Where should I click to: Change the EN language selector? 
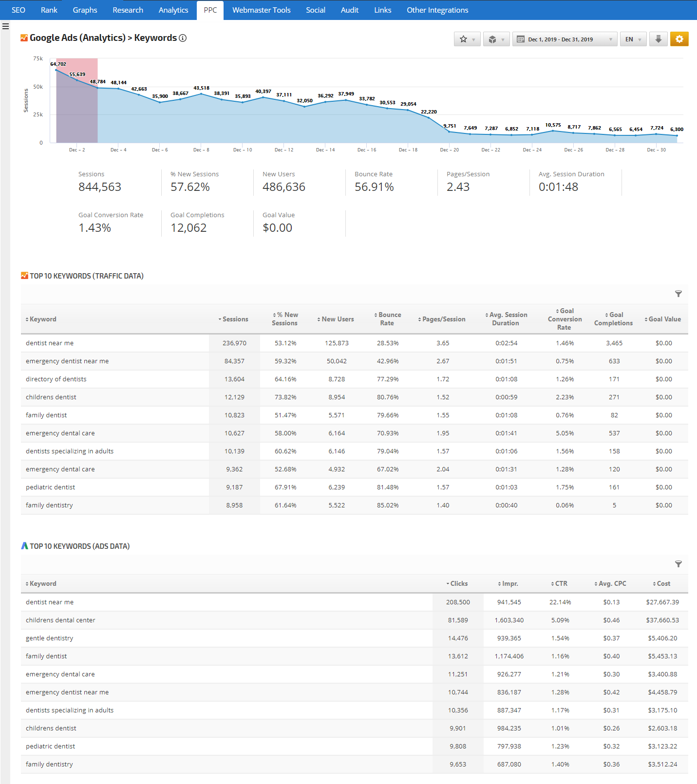pyautogui.click(x=633, y=39)
